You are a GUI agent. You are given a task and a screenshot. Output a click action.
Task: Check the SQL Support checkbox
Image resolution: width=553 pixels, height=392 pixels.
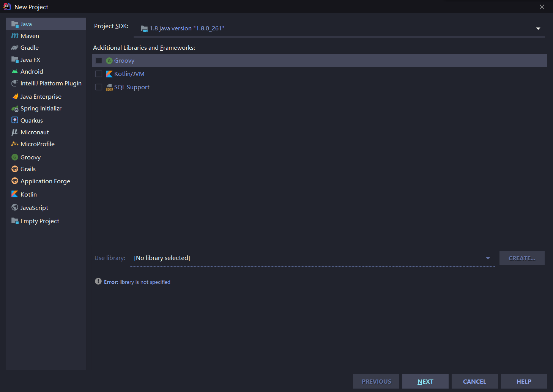tap(99, 87)
